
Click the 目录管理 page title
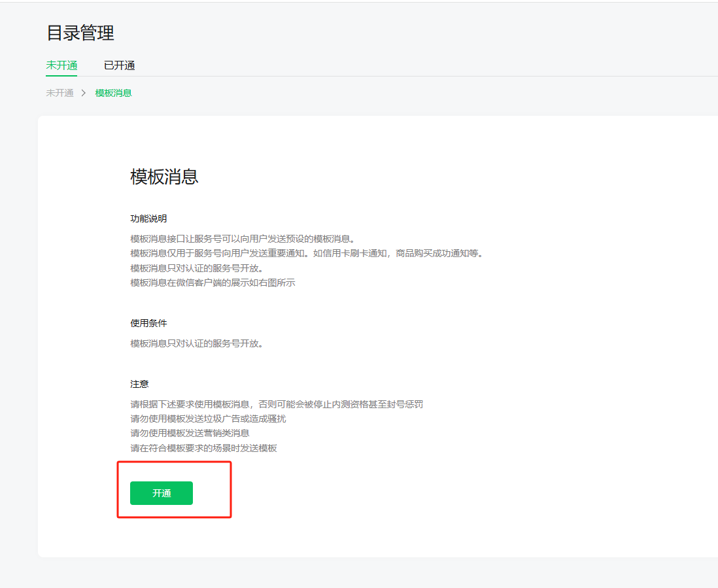pos(80,33)
